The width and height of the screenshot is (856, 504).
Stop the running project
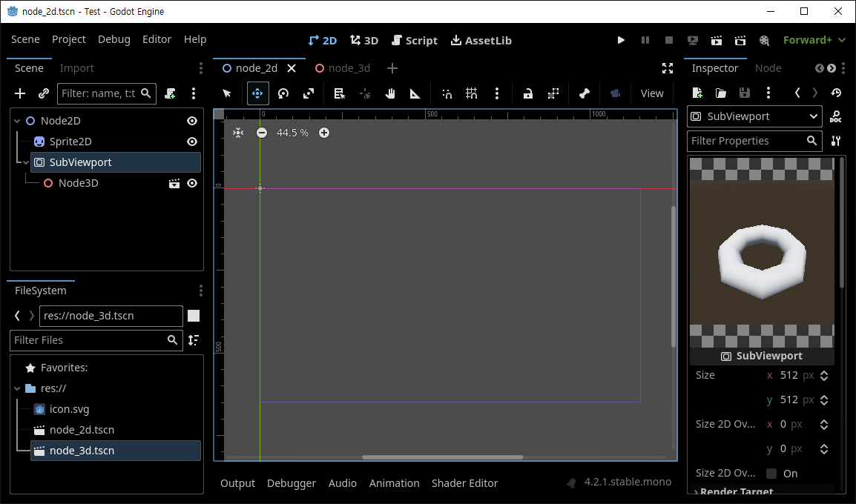(x=669, y=40)
